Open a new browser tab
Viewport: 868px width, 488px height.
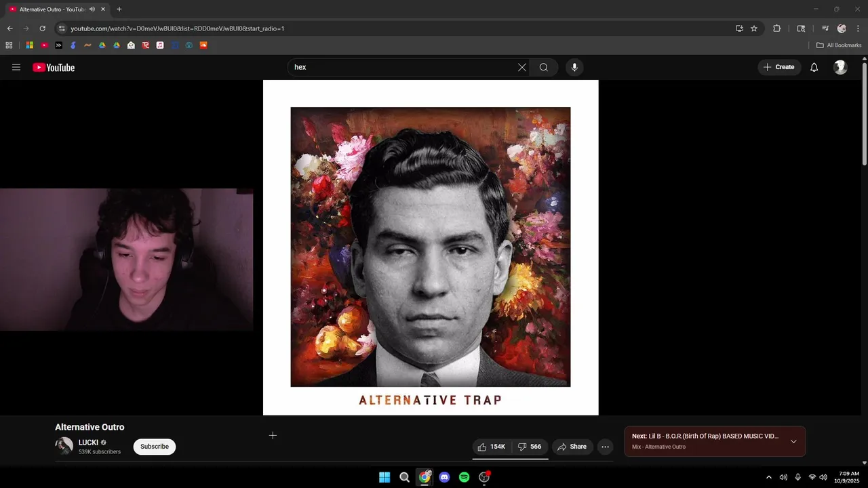(x=119, y=9)
